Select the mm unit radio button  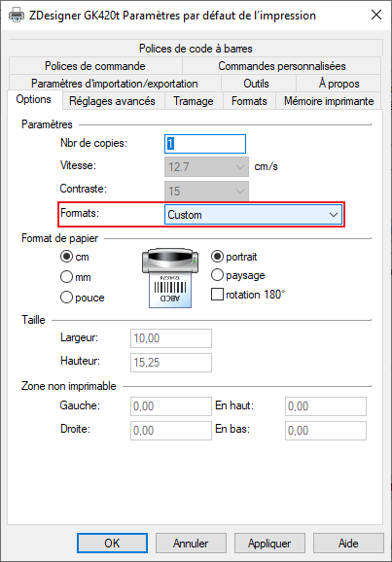click(66, 277)
